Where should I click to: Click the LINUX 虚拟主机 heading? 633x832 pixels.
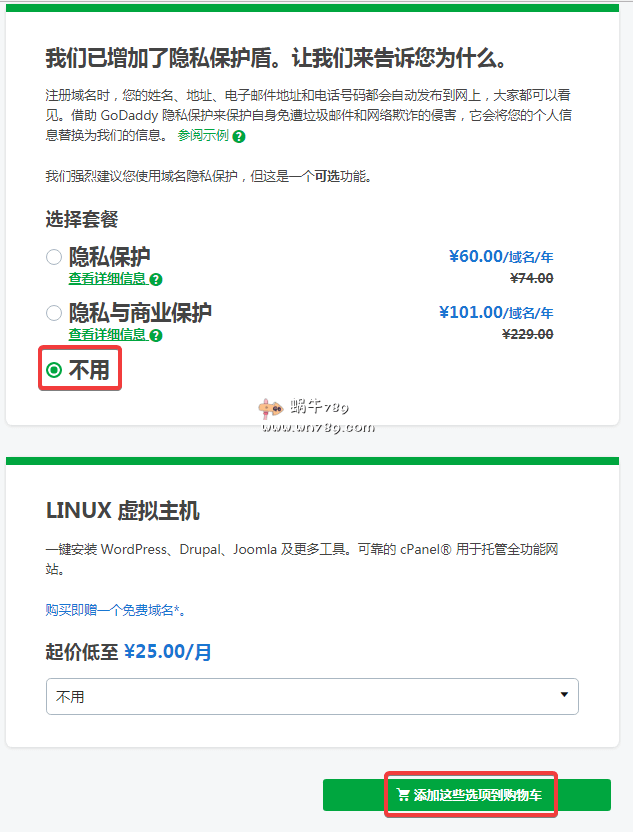pos(123,511)
